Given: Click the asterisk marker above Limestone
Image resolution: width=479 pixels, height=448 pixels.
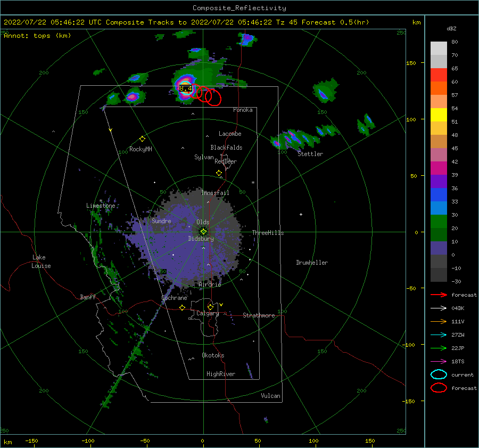Looking at the screenshot, I should click(101, 201).
